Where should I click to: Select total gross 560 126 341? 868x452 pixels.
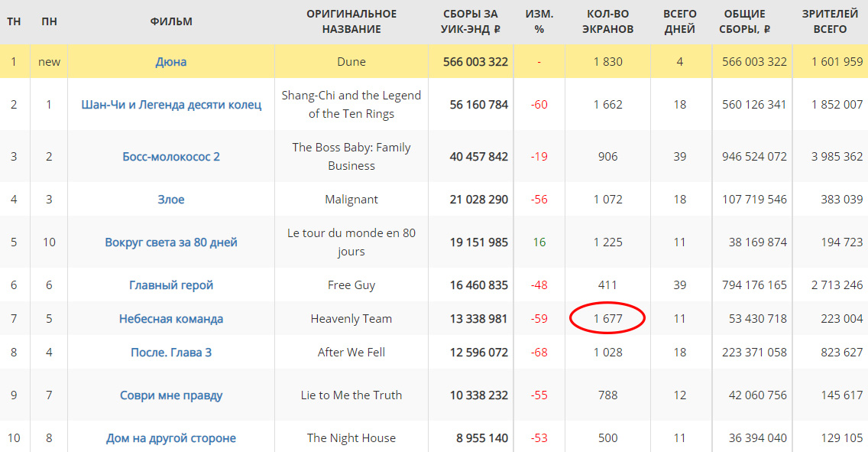pyautogui.click(x=754, y=104)
